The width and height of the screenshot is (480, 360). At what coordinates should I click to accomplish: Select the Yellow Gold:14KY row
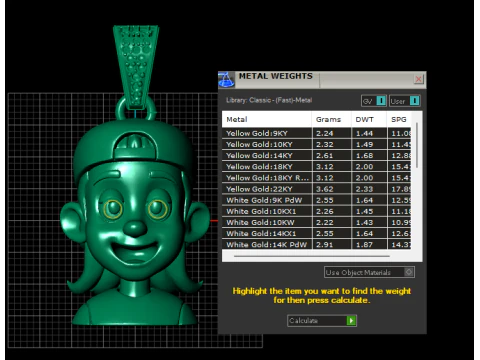tap(316, 156)
